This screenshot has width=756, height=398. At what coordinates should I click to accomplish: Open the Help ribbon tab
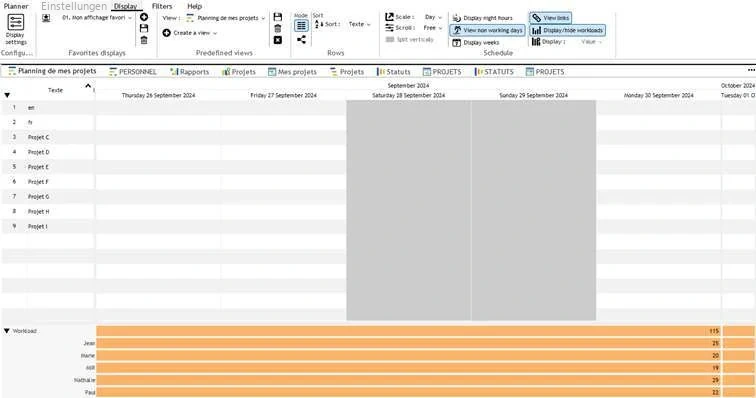(194, 6)
